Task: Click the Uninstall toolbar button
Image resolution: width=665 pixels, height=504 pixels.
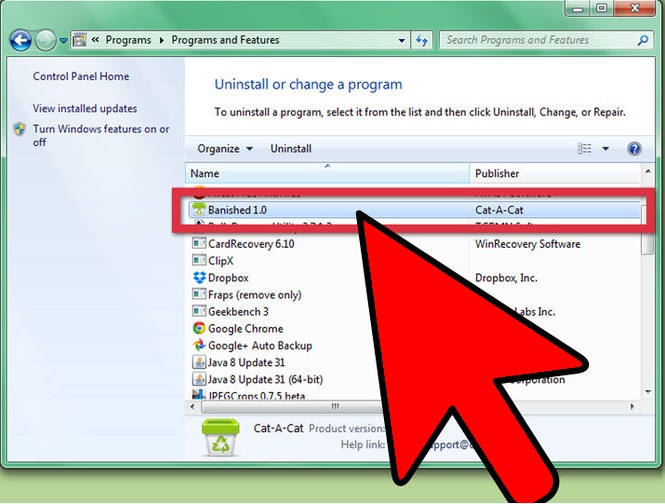Action: [291, 149]
